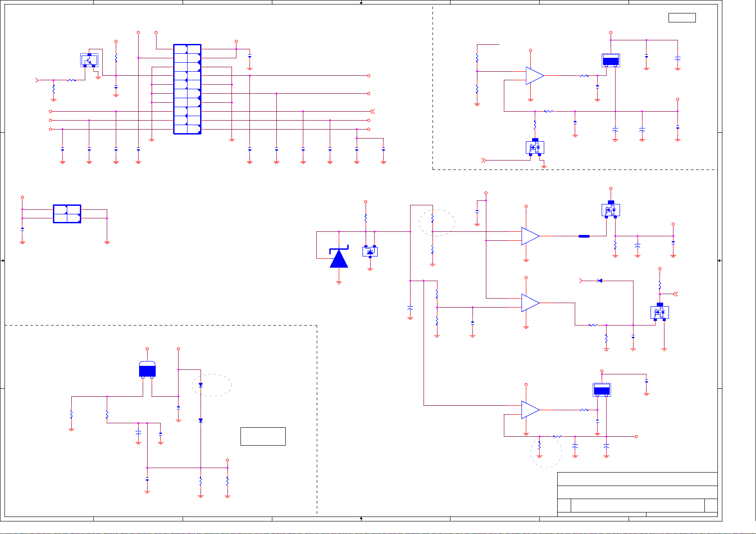Click the blue dashed circle around the bottom resistor

546,452
